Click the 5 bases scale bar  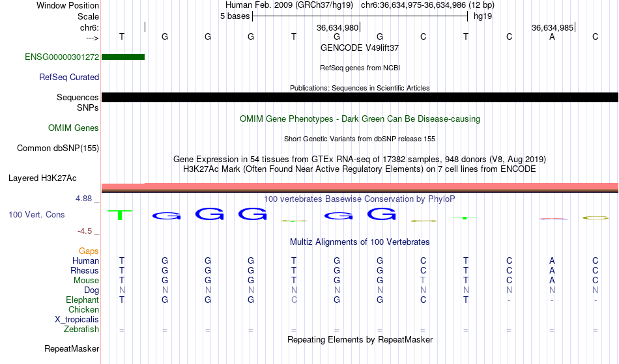click(360, 16)
